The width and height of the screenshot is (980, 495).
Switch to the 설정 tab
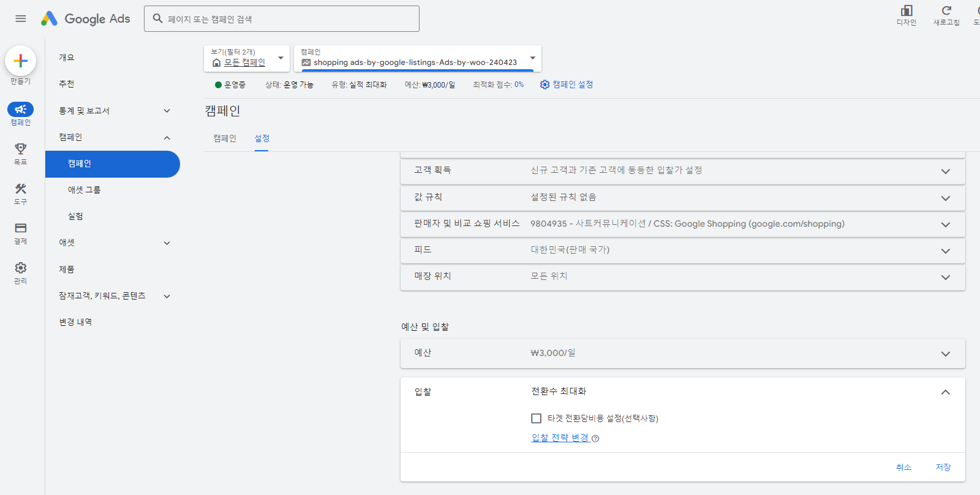[x=262, y=138]
